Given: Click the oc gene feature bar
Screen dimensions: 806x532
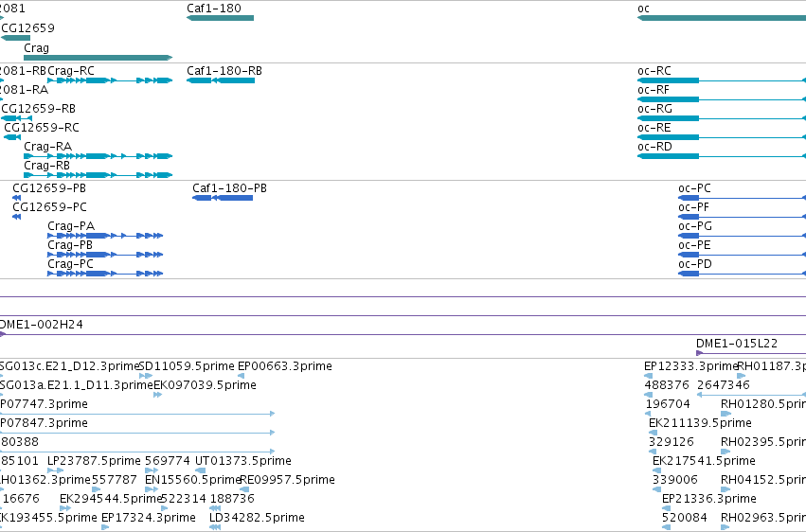Looking at the screenshot, I should click(x=722, y=18).
